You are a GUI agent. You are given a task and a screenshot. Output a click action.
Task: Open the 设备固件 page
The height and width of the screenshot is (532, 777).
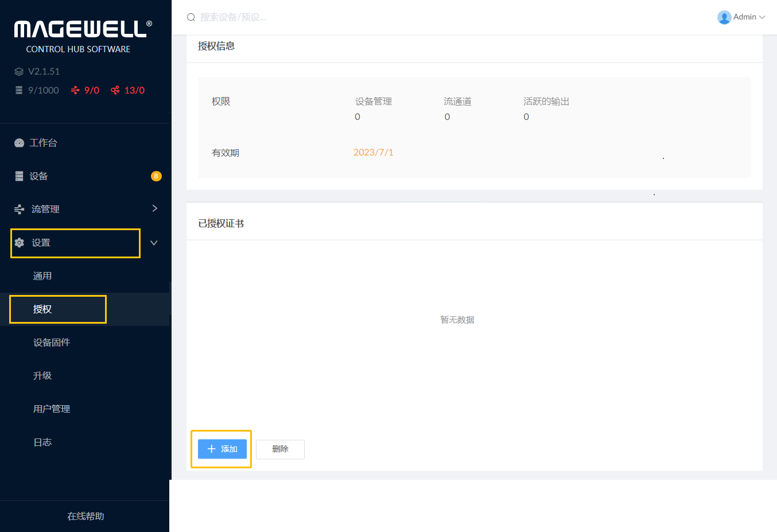coord(52,343)
